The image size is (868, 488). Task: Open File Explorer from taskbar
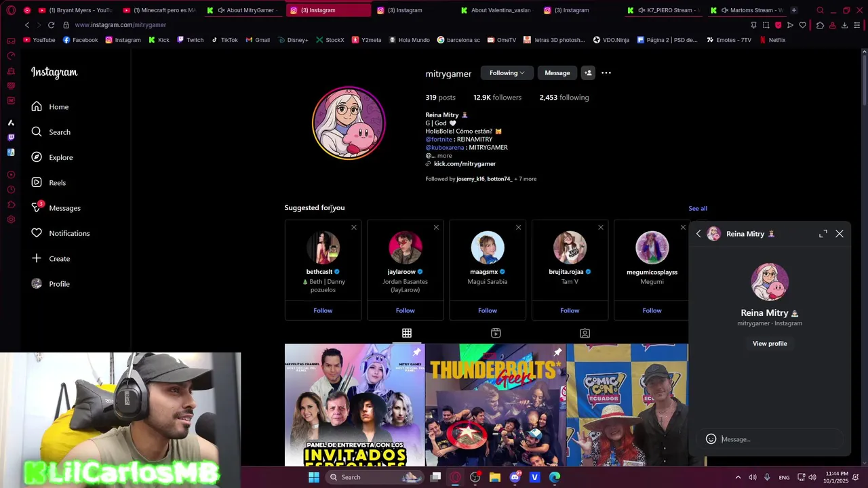pos(495,477)
